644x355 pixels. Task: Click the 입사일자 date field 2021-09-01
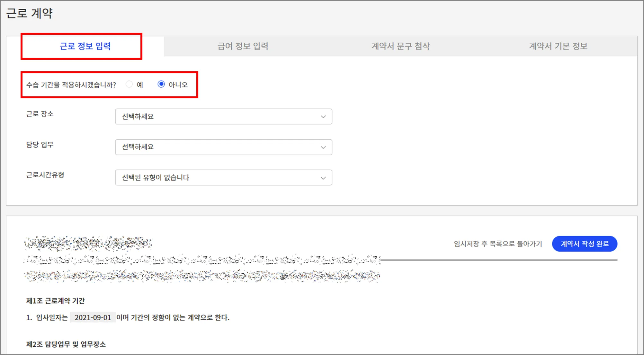pyautogui.click(x=93, y=318)
